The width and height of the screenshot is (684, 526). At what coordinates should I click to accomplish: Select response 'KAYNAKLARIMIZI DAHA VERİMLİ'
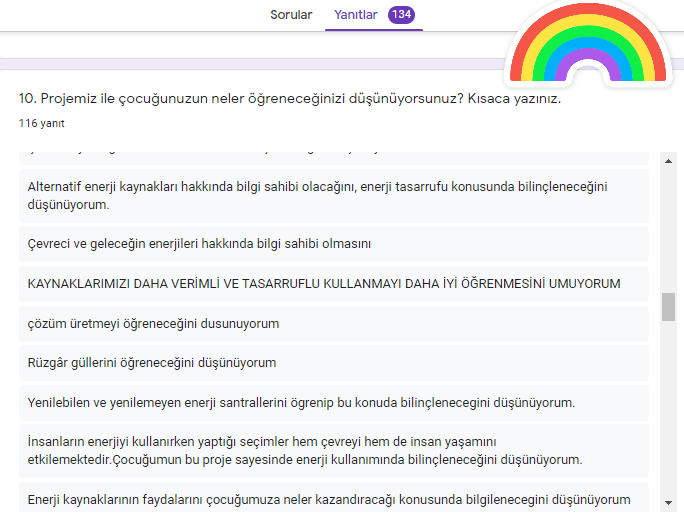click(x=334, y=284)
